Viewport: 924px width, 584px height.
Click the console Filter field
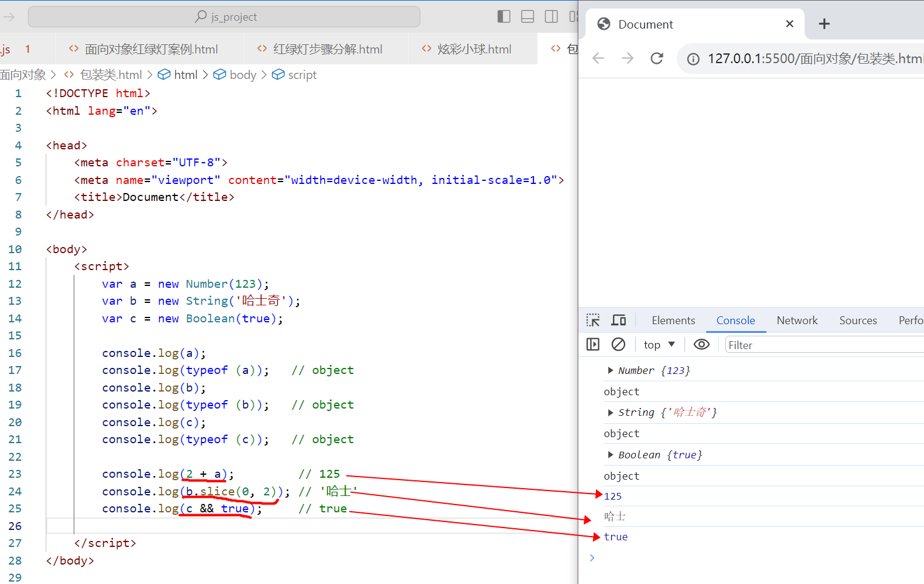(x=824, y=345)
